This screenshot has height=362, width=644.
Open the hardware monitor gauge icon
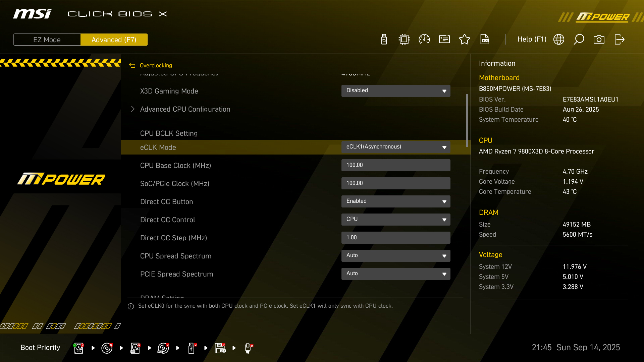[x=424, y=40]
